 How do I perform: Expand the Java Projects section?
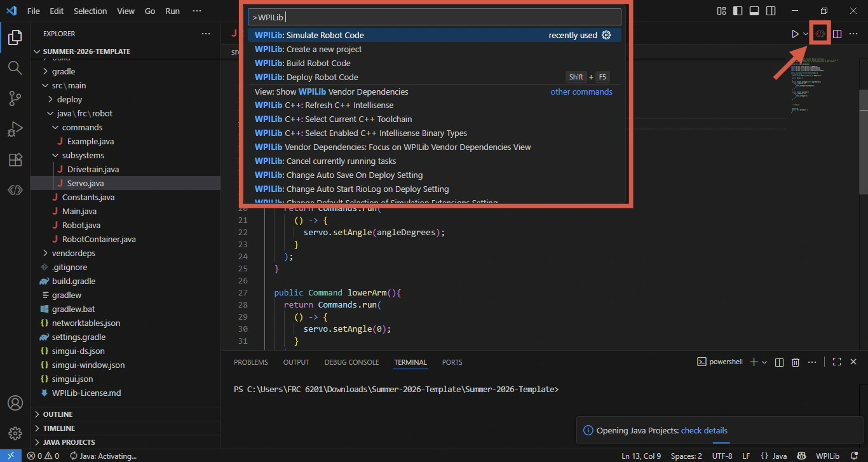click(x=126, y=442)
